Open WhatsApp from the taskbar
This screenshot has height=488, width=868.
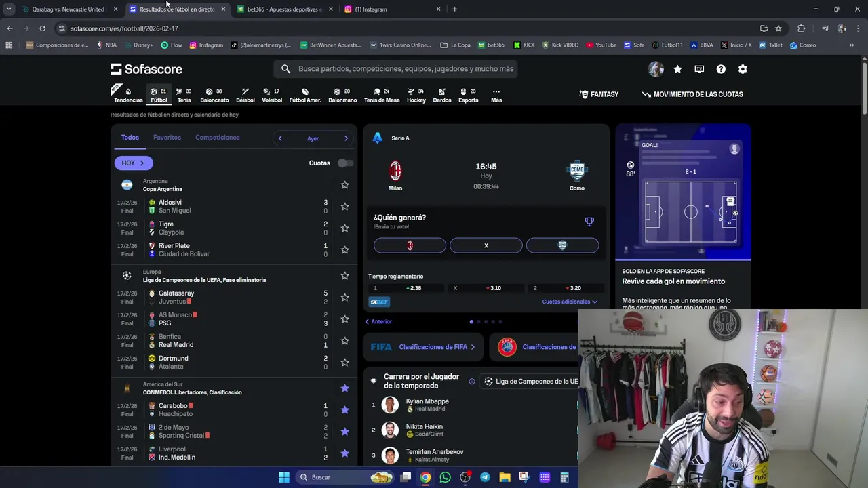pos(445,477)
